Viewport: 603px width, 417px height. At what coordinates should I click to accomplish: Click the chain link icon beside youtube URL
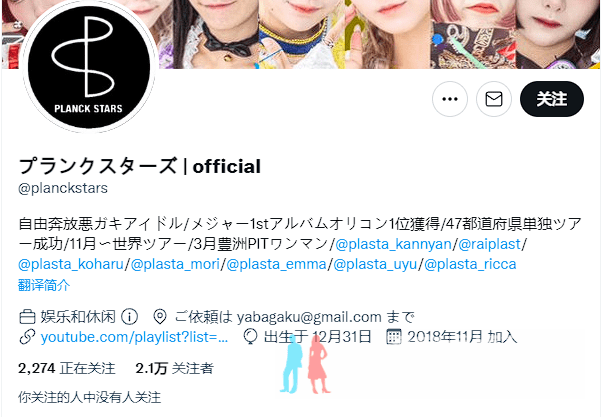[27, 337]
